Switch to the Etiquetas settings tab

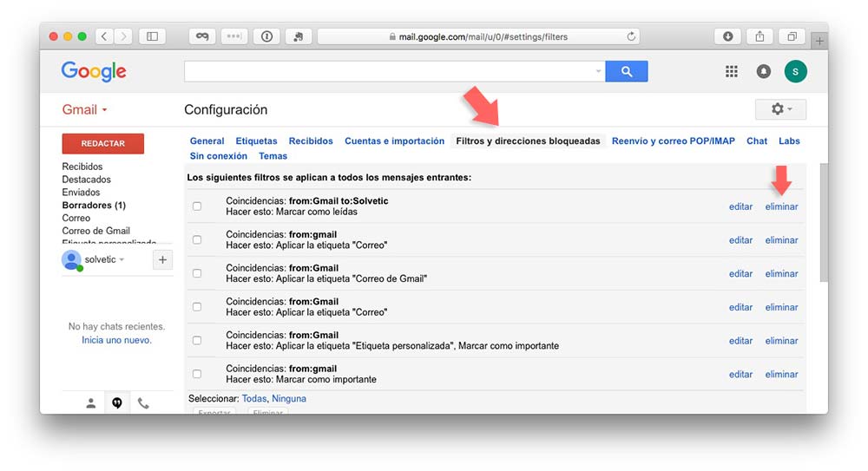tap(256, 141)
